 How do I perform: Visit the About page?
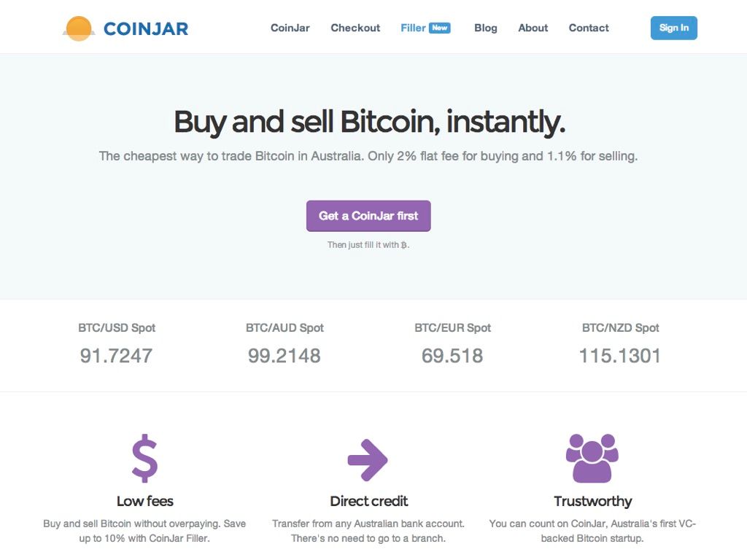[x=533, y=28]
